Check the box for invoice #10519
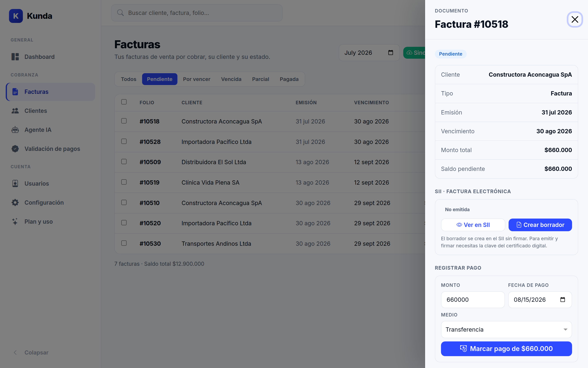This screenshot has height=368, width=588. (124, 182)
